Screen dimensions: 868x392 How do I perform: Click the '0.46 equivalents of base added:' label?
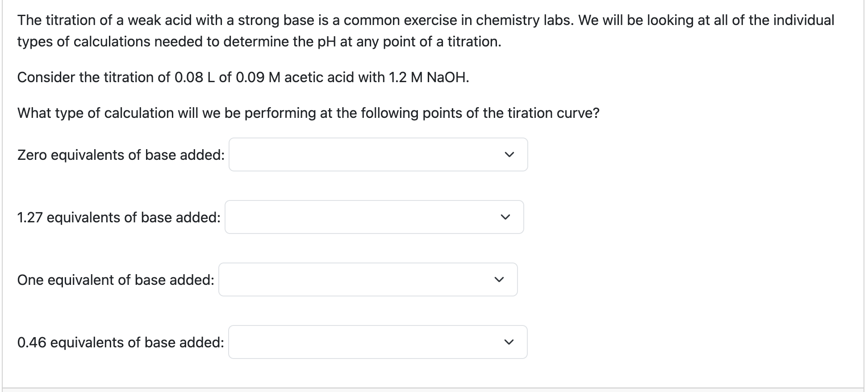(121, 342)
